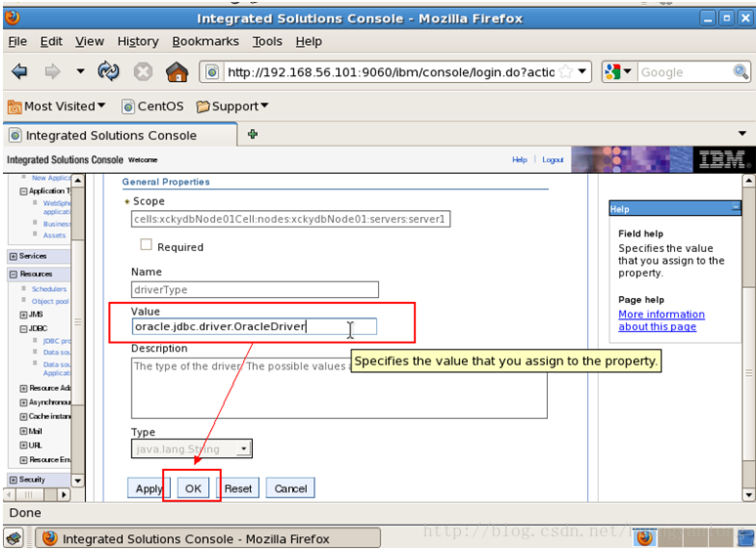Open the Tools menu
Image resolution: width=756 pixels, height=550 pixels.
click(267, 42)
